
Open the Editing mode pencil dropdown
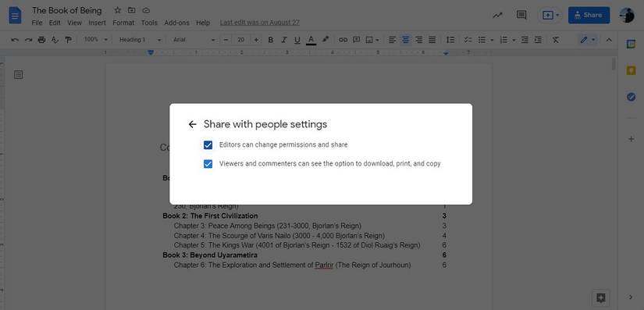click(587, 40)
